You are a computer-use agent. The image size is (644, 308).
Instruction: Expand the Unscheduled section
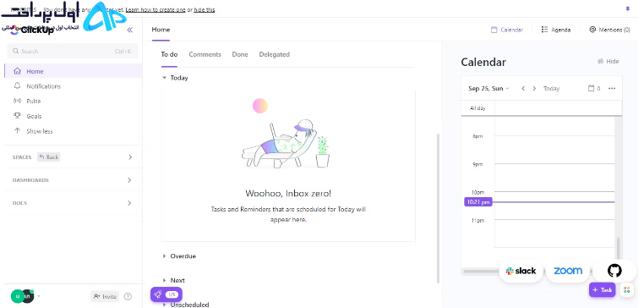pos(165,305)
